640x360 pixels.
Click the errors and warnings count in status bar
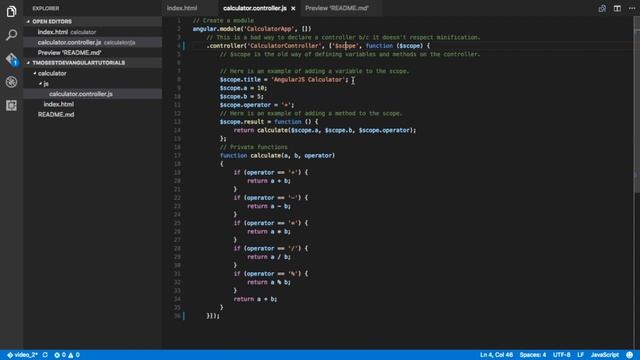(67, 355)
